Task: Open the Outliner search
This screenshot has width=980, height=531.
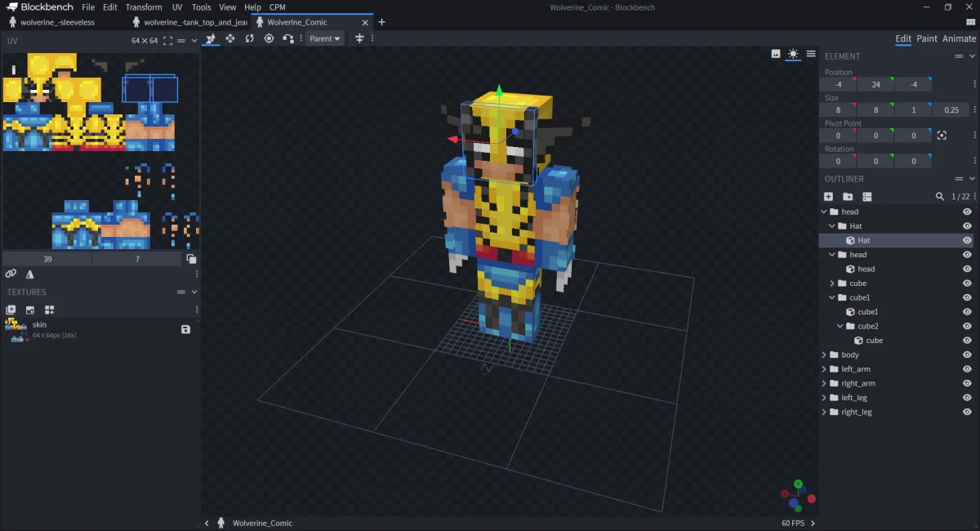Action: (x=940, y=196)
